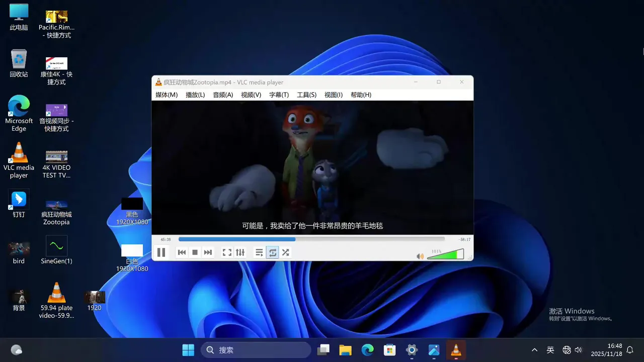Open the 播放(L) menu
The height and width of the screenshot is (362, 644).
[x=195, y=95]
